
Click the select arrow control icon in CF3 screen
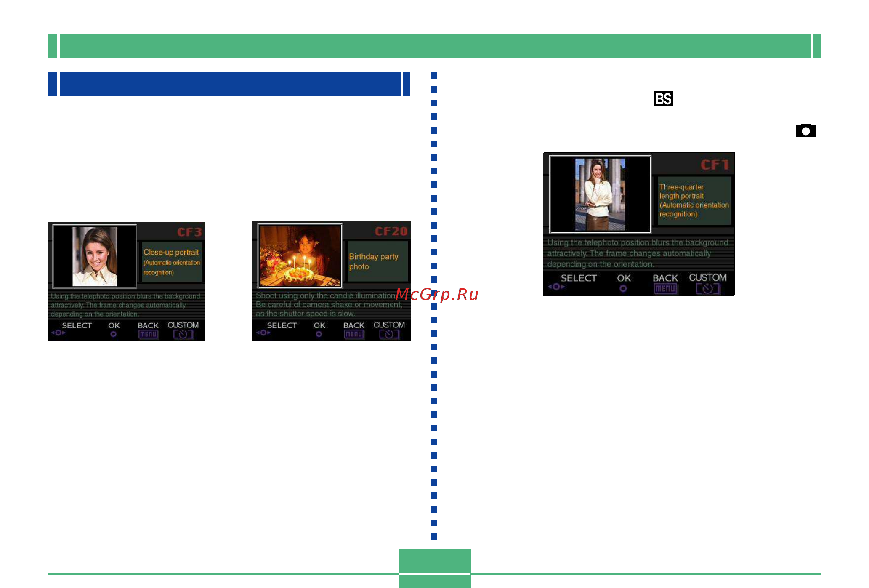click(58, 333)
